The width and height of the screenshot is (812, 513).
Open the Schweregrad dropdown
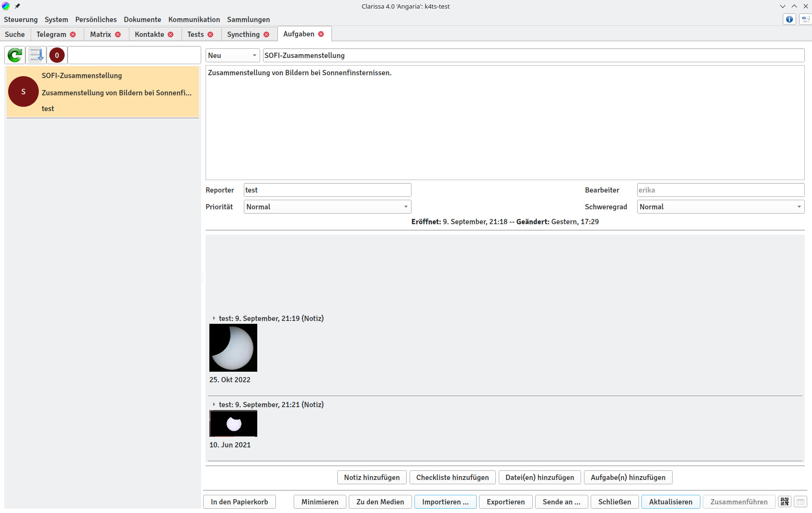(x=721, y=206)
